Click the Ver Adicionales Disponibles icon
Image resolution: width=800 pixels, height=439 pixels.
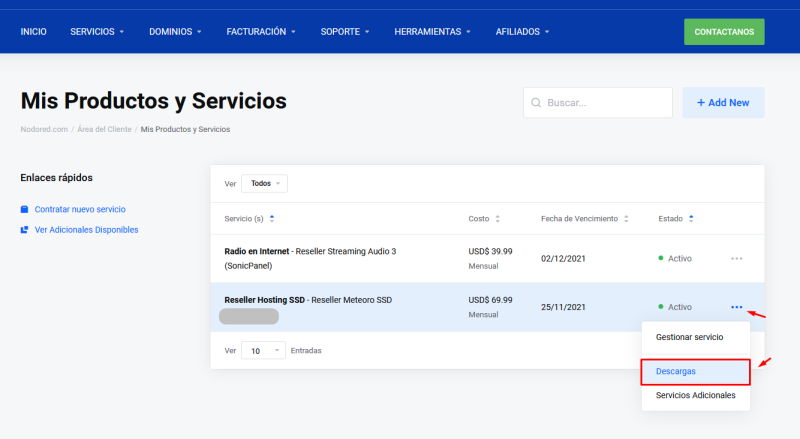pos(25,230)
